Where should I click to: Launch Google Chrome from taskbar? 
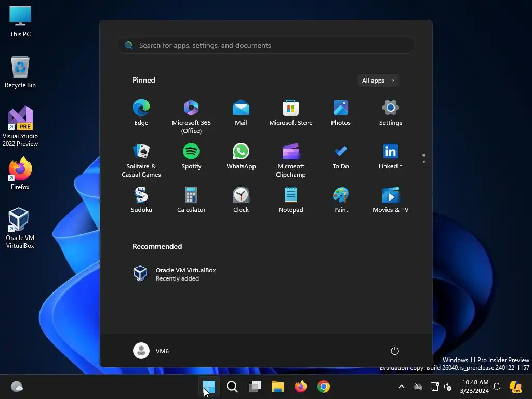click(324, 387)
